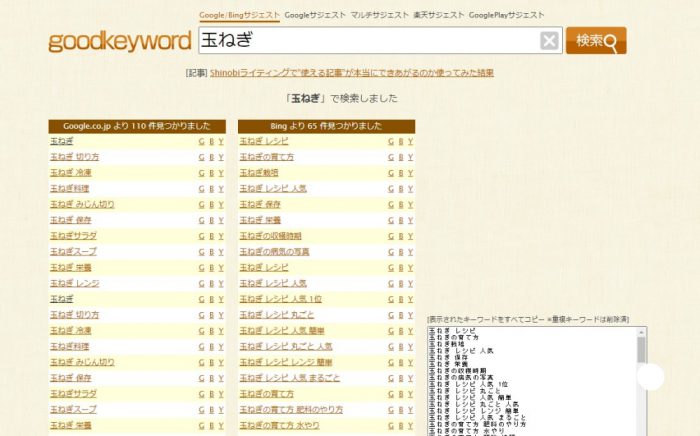Open keyword link 玉ねぎ レシピ 丸ごと
Image resolution: width=700 pixels, height=436 pixels.
tap(277, 315)
